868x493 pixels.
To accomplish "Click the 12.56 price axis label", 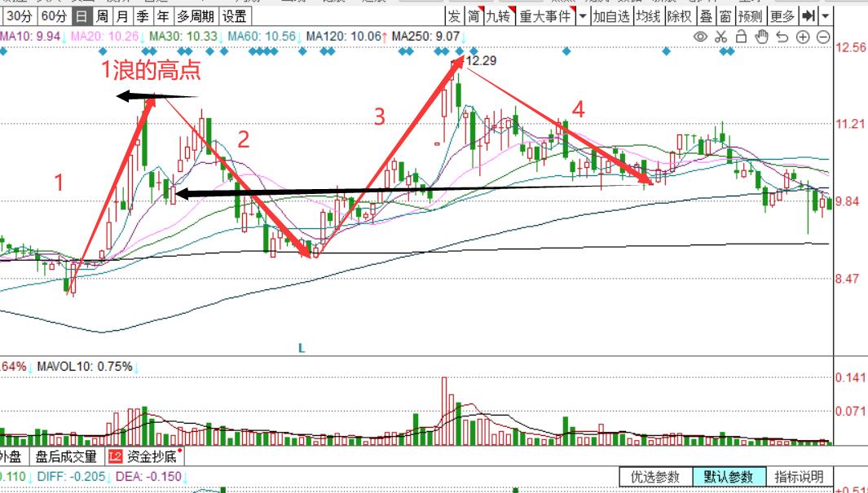I will [x=850, y=47].
